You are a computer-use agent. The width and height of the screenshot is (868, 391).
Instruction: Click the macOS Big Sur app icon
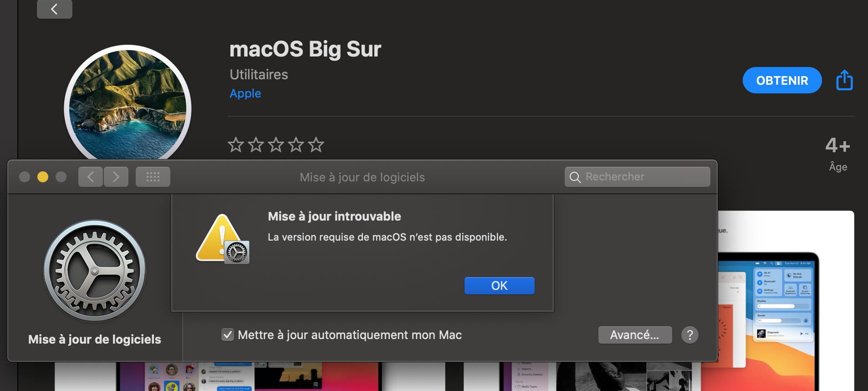point(128,103)
